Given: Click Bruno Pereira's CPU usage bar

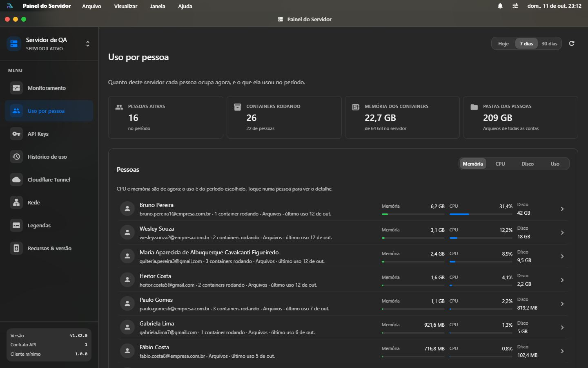Looking at the screenshot, I should pos(481,214).
